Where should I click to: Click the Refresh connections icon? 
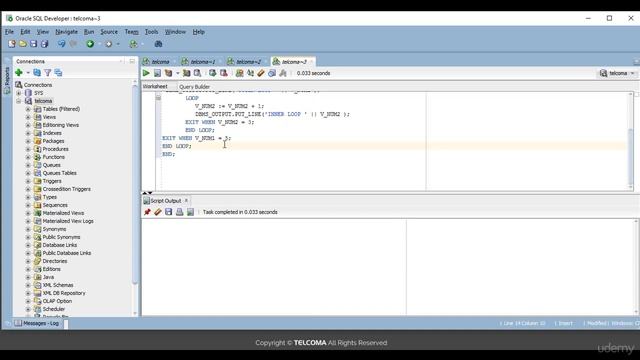coord(37,73)
